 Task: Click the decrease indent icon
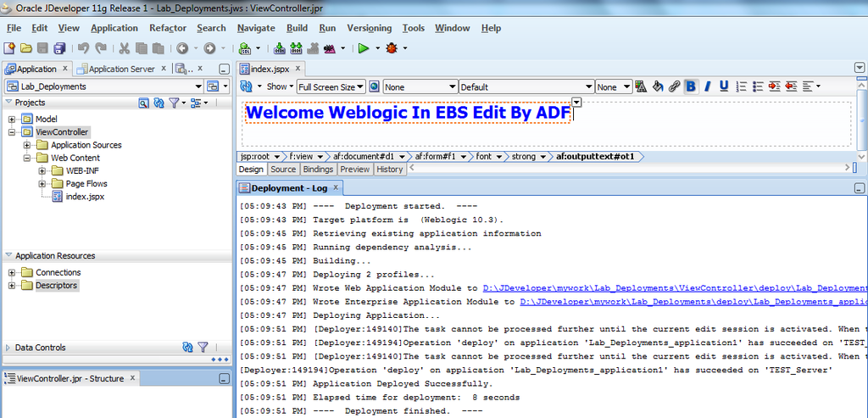[791, 86]
